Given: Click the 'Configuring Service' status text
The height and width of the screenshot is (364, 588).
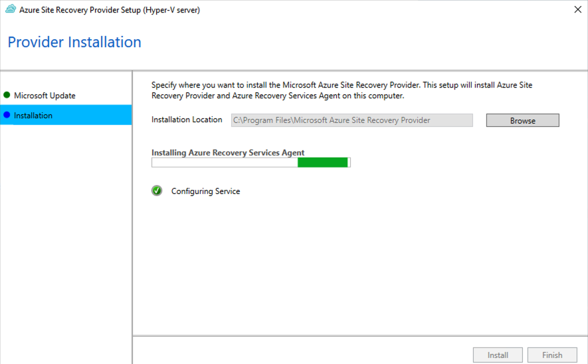Looking at the screenshot, I should point(205,191).
